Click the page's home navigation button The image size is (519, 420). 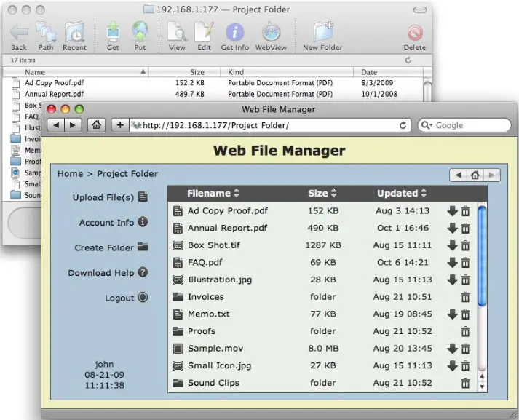pyautogui.click(x=475, y=175)
